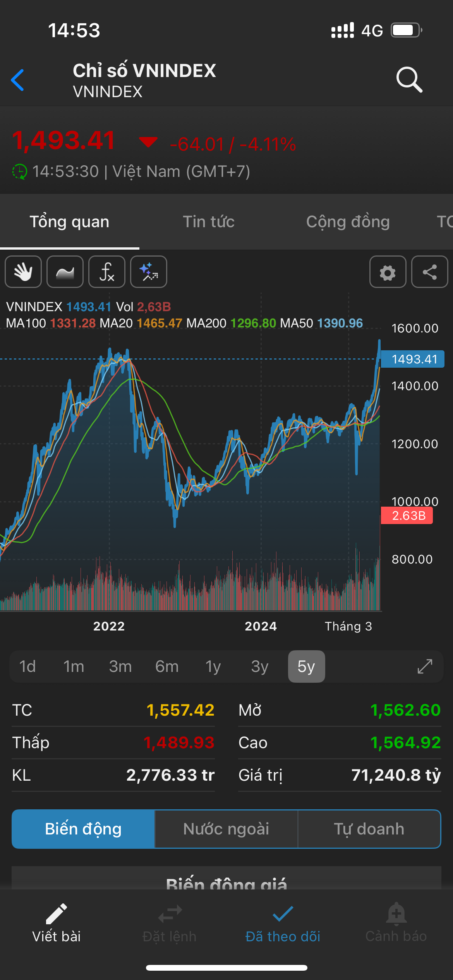Tap the status bar battery icon

(407, 30)
